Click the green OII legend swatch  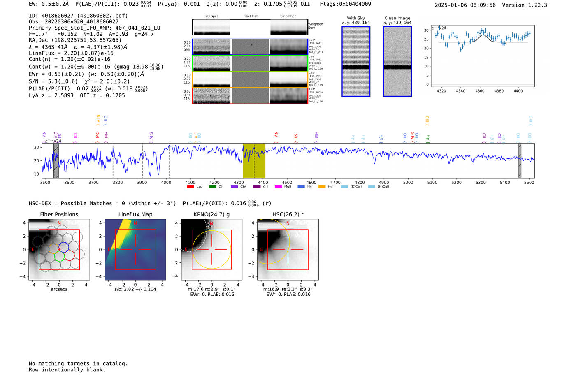click(x=213, y=186)
